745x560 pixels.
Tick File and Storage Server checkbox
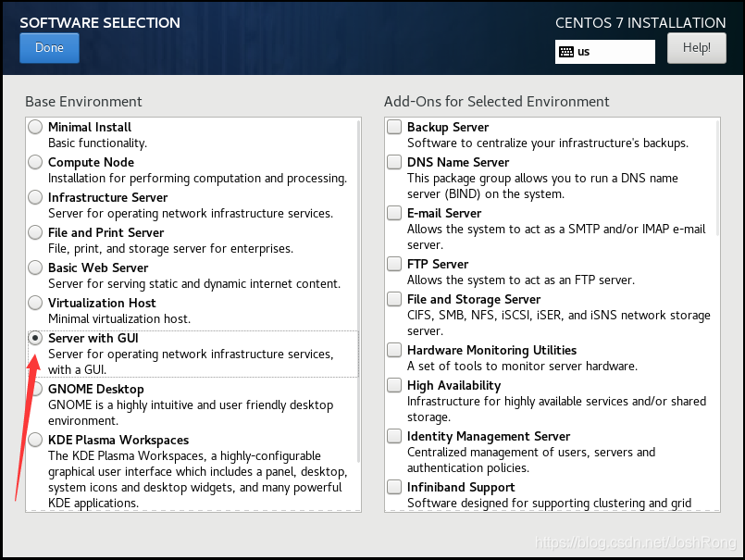[x=394, y=299]
